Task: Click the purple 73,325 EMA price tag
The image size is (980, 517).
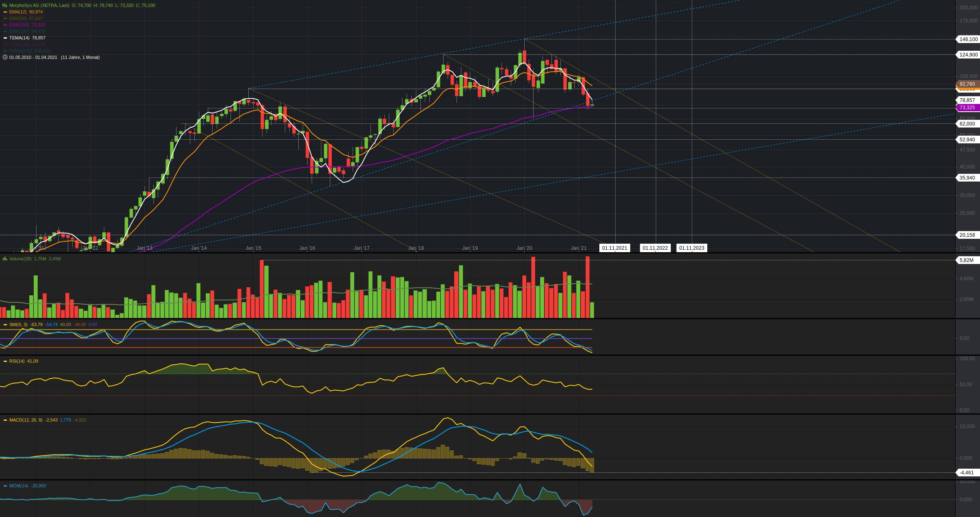Action: [967, 108]
